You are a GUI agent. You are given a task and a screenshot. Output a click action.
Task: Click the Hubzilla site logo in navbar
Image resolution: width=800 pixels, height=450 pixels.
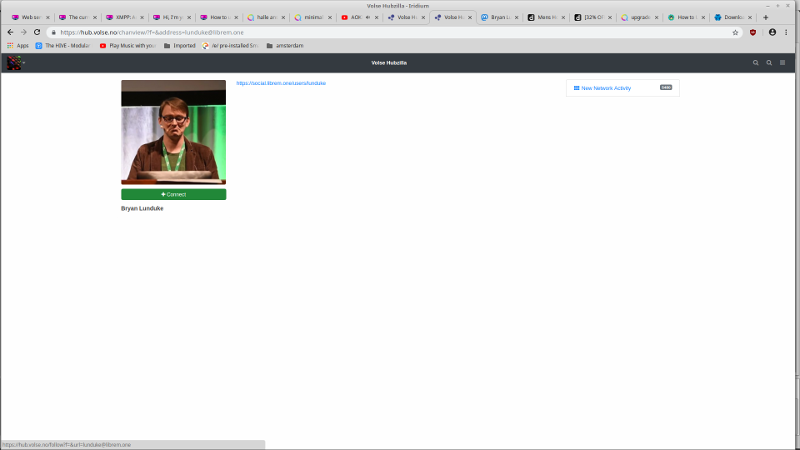(x=14, y=63)
